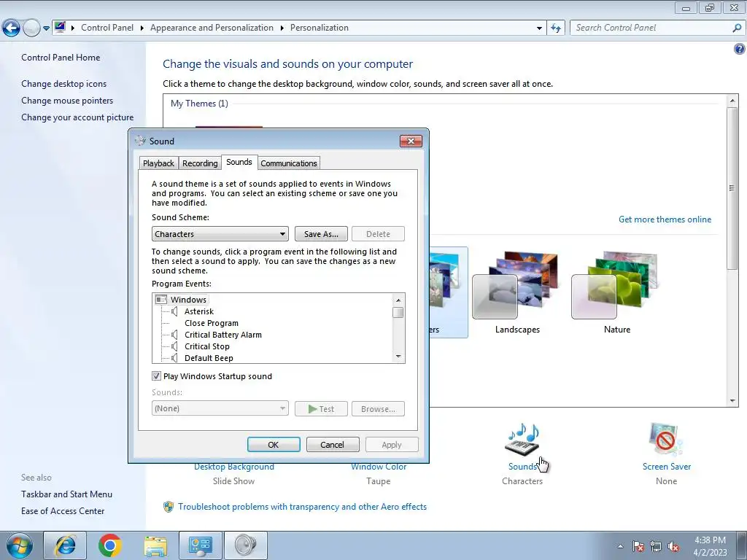Select the Windows program events node
The height and width of the screenshot is (560, 747).
[x=188, y=300]
